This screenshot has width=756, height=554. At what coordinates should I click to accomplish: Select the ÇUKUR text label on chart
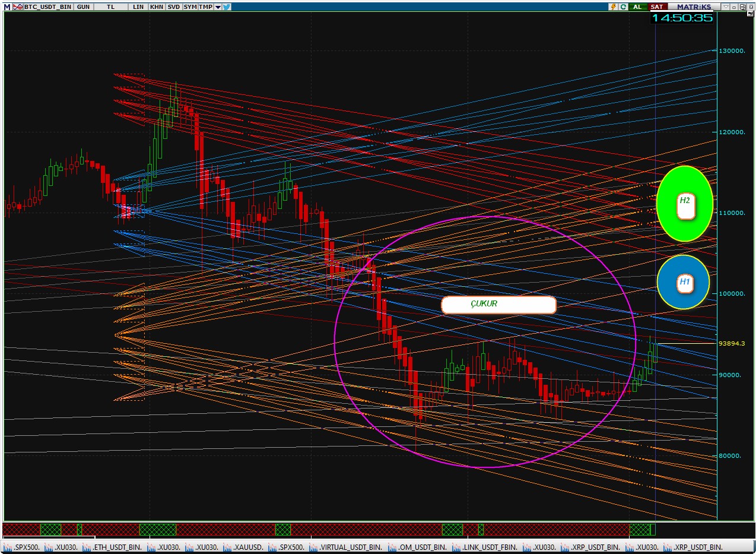(498, 305)
